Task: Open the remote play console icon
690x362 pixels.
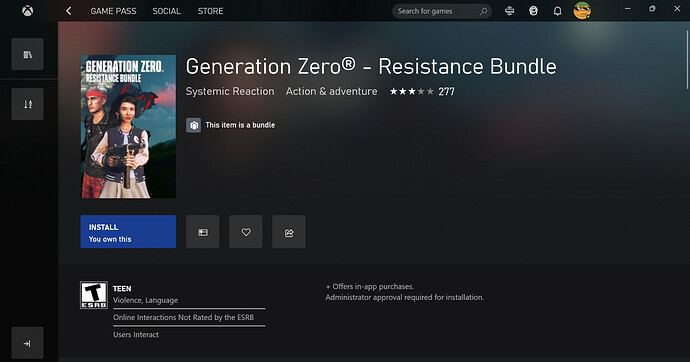Action: tap(510, 11)
